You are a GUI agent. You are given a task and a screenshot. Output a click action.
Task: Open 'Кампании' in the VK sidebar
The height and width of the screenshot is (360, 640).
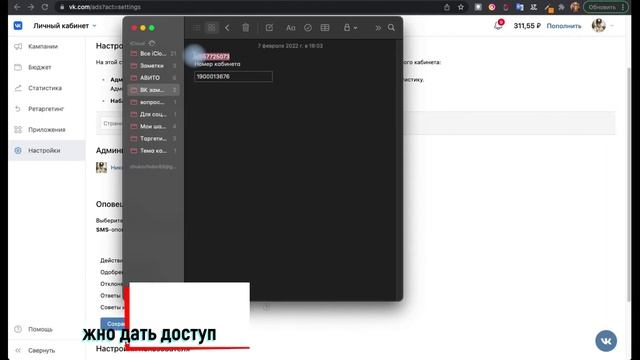[x=43, y=47]
